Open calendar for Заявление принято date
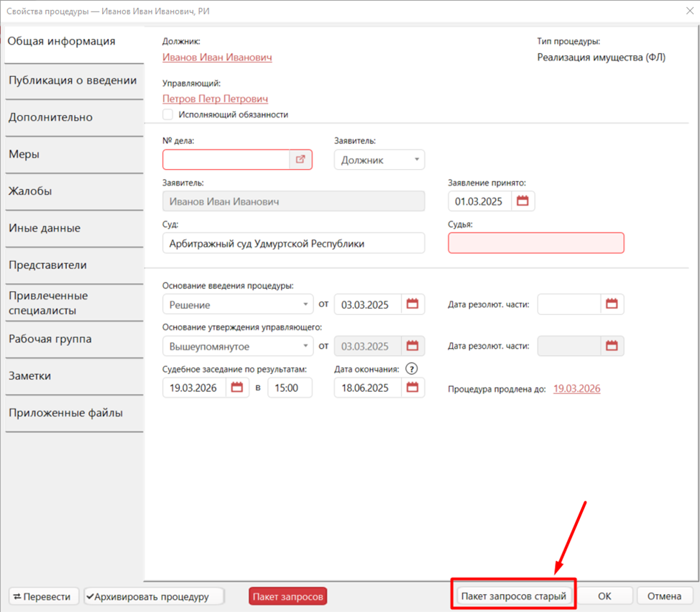The height and width of the screenshot is (612, 700). coord(523,201)
